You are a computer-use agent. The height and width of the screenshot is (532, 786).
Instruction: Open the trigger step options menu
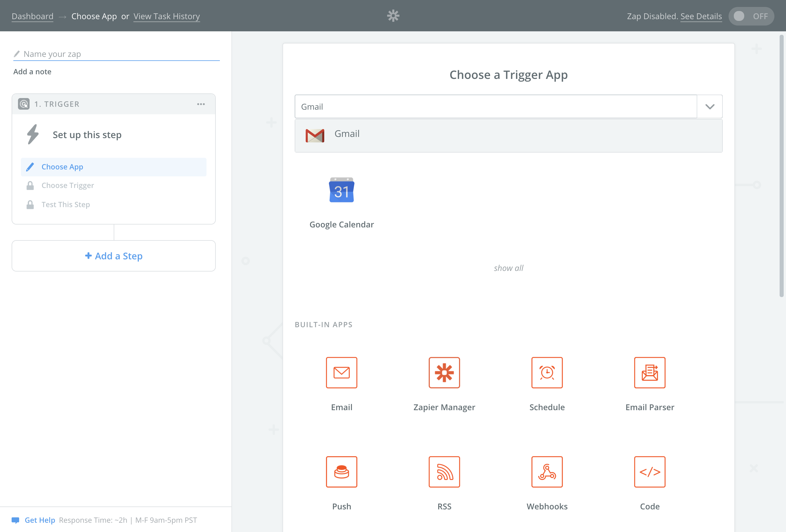coord(201,104)
